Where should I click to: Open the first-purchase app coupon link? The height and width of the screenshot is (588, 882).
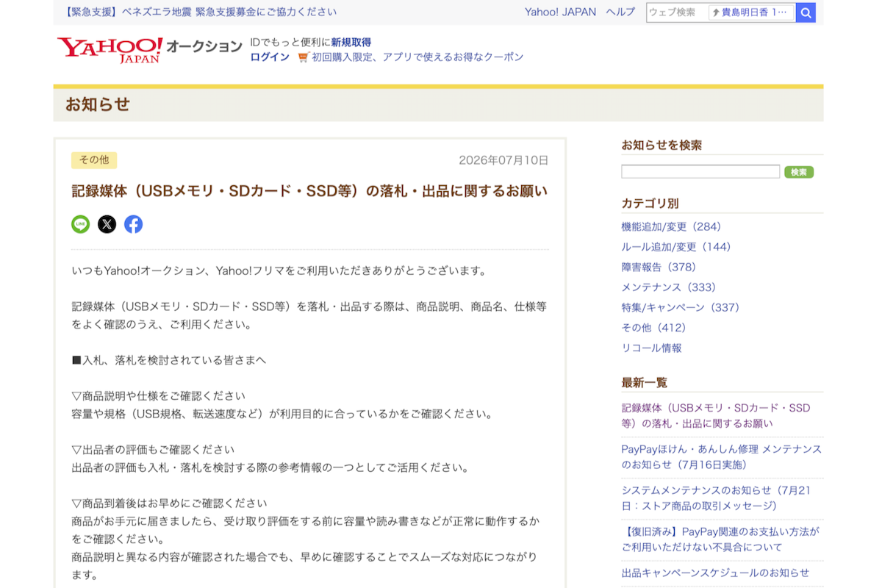pyautogui.click(x=417, y=57)
